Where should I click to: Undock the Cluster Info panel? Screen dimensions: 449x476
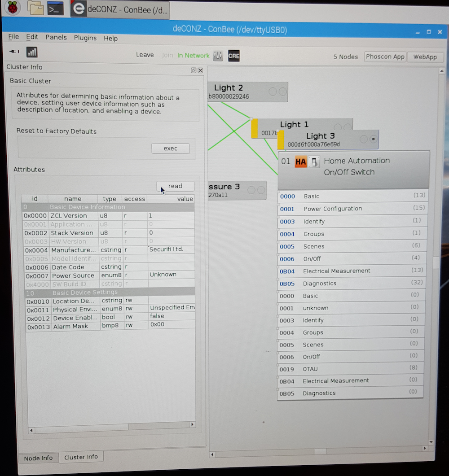(193, 70)
